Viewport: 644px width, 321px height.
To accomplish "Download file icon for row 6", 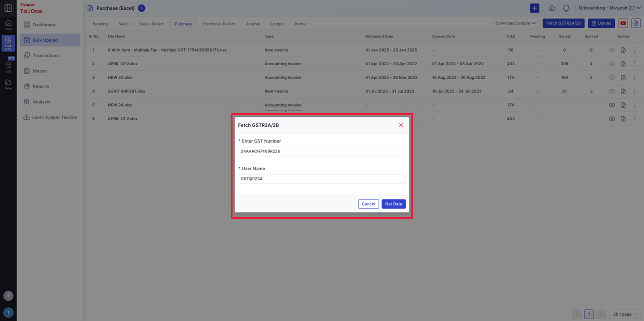I will (623, 119).
